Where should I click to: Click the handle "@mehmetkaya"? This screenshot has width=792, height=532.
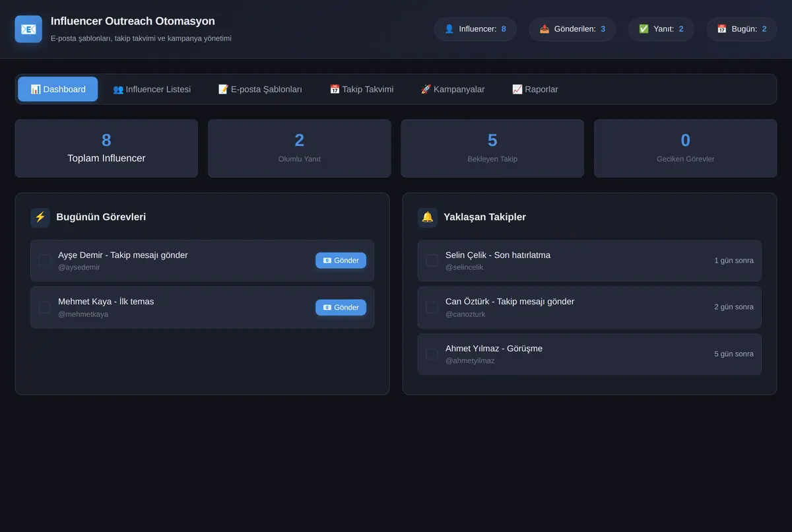point(83,314)
